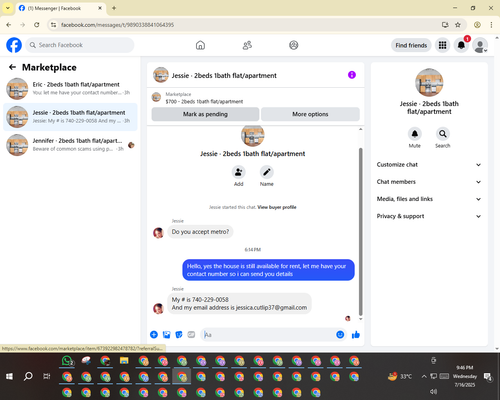Send a thumbs-up like
The image size is (500, 400).
[x=356, y=335]
